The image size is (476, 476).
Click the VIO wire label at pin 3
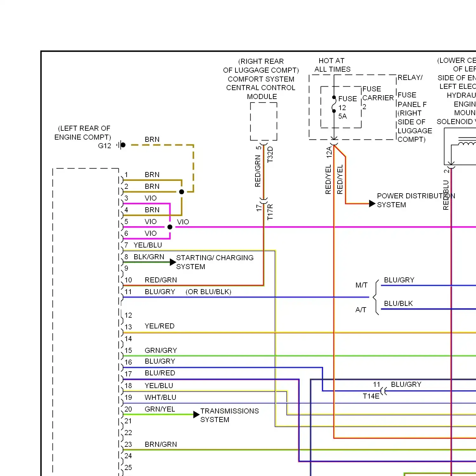[x=151, y=198]
